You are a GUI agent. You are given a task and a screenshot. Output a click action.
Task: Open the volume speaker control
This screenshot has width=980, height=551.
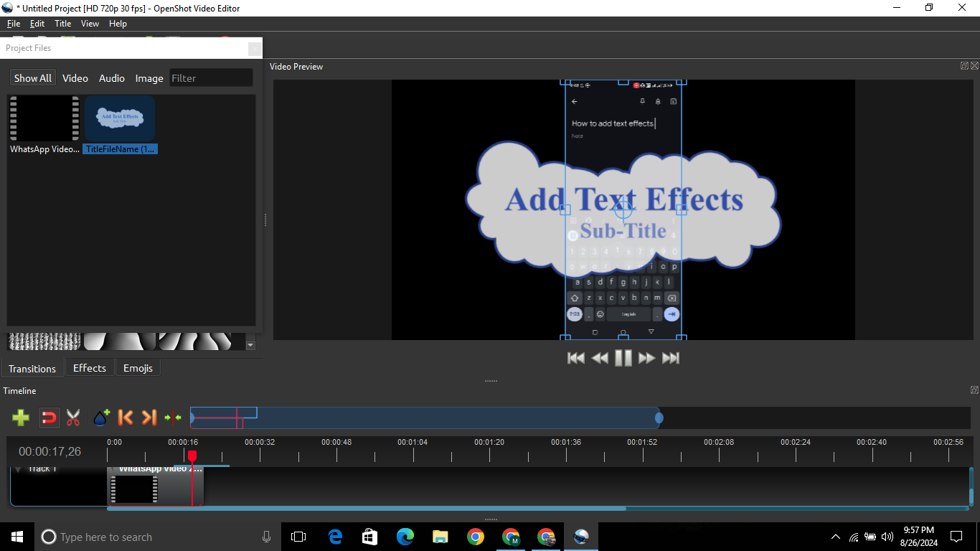click(x=887, y=537)
